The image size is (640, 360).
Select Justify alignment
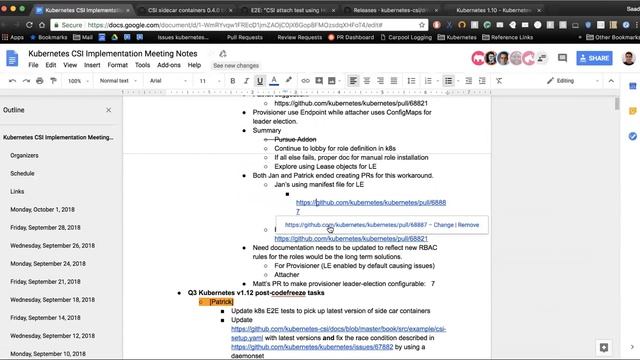pyautogui.click(x=393, y=81)
